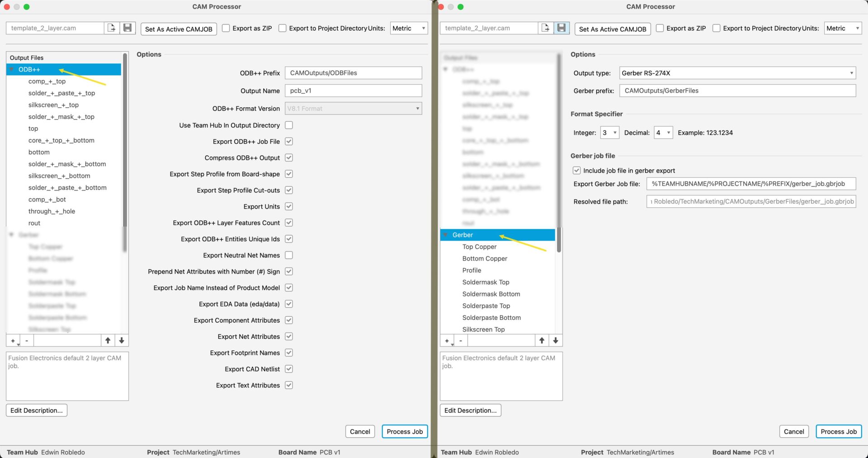Click "Process Job" in the right window
This screenshot has height=458, width=868.
pyautogui.click(x=839, y=431)
